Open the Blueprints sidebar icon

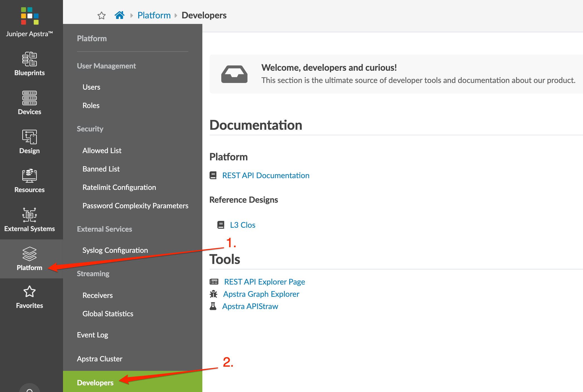[30, 59]
